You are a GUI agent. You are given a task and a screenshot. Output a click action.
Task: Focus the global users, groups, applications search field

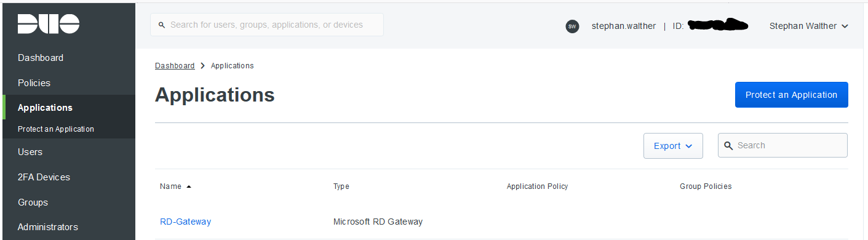267,25
